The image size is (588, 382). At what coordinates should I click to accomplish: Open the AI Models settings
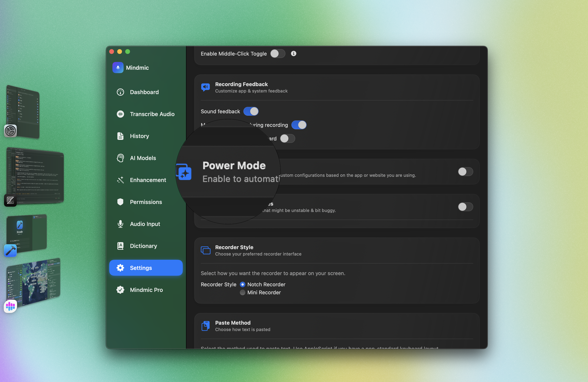[143, 158]
